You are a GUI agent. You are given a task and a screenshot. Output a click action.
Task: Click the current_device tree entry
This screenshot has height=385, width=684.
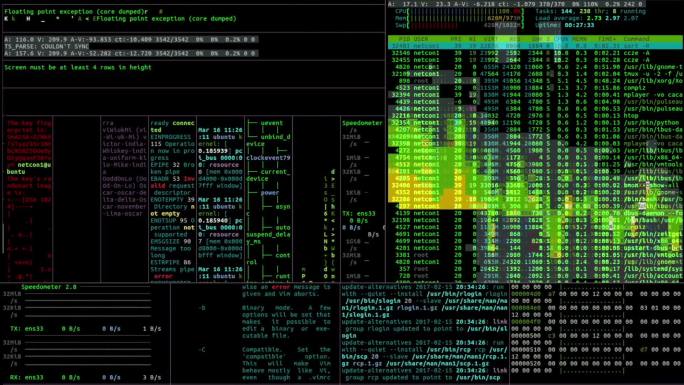pos(268,175)
